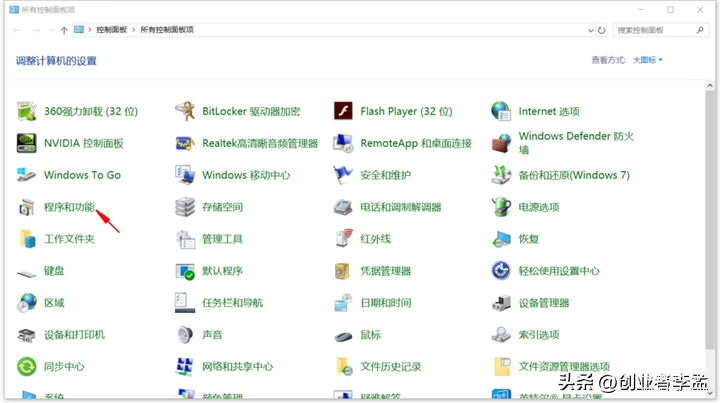Open the 键盘 icon
Screen dimensions: 720x403
tap(26, 274)
